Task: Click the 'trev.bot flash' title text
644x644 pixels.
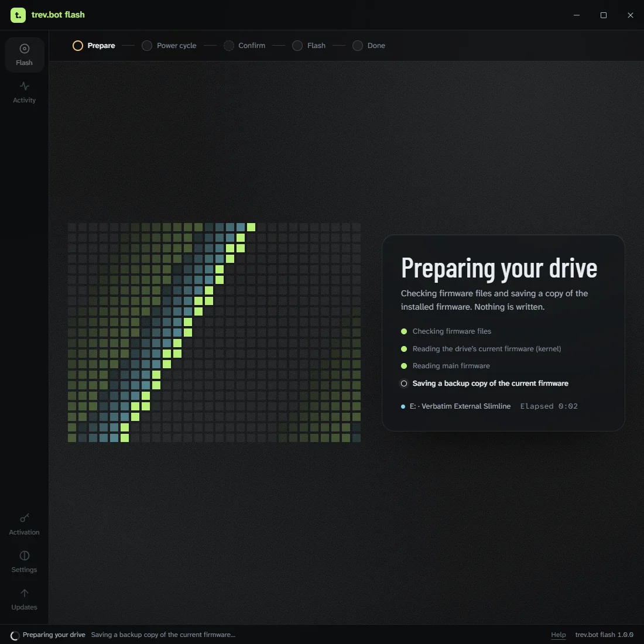Action: [58, 15]
